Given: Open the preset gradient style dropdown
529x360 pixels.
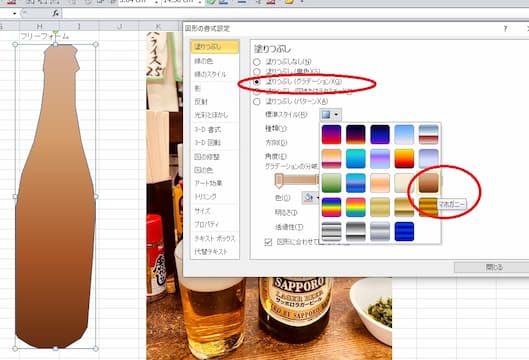Looking at the screenshot, I should 330,115.
